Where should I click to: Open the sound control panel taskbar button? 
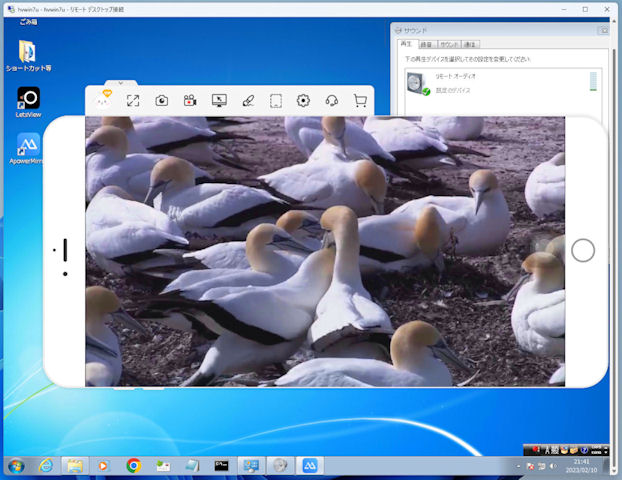click(280, 465)
